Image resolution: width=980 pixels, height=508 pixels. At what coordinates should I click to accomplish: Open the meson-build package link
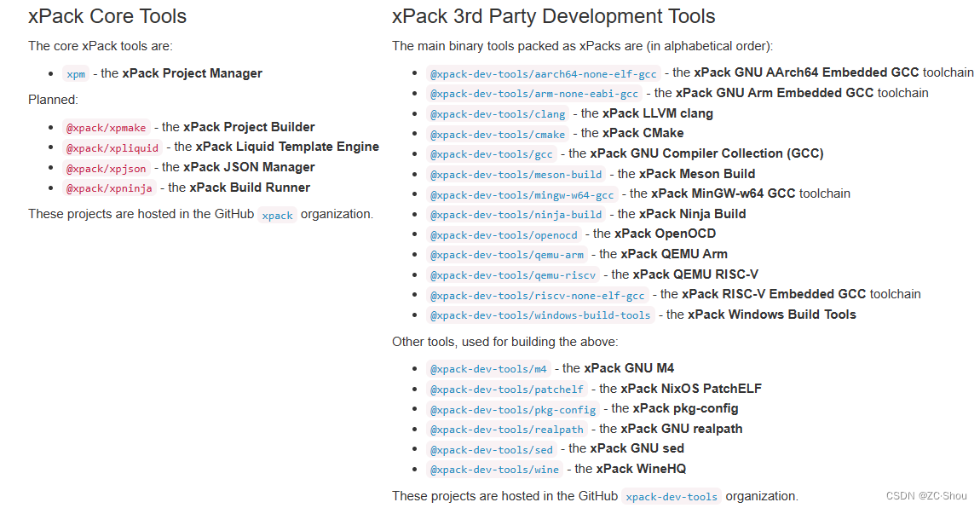(x=516, y=175)
